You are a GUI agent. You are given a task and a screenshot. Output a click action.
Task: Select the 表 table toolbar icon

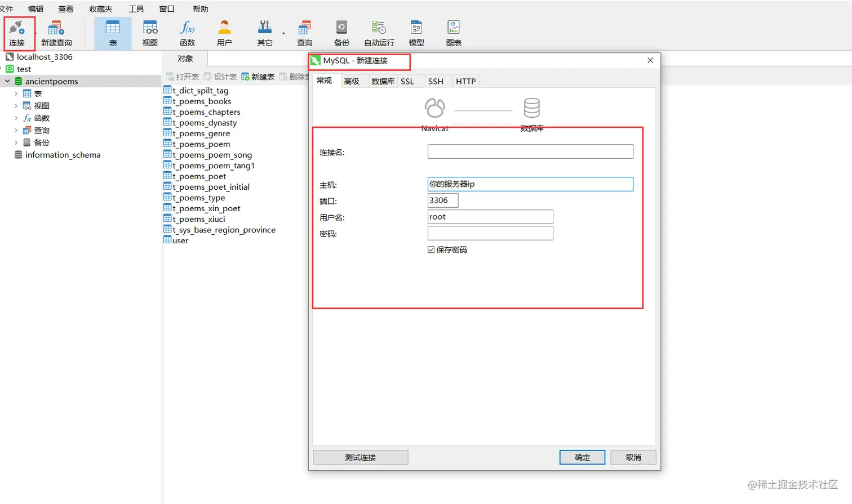(113, 33)
